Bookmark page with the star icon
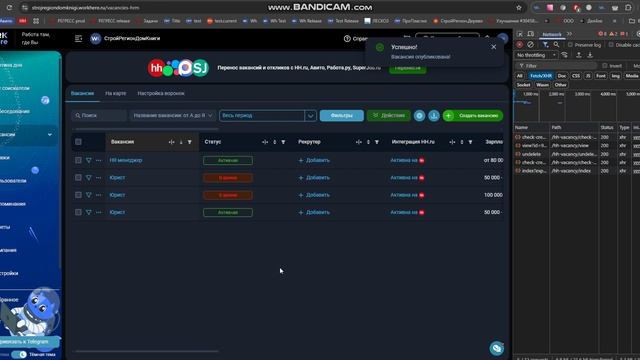The width and height of the screenshot is (640, 360). point(519,8)
